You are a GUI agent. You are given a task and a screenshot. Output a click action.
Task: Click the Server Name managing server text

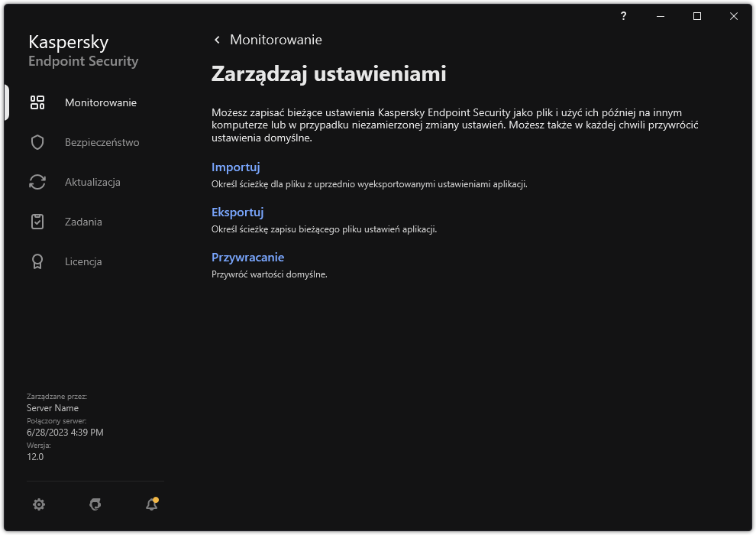coord(51,407)
